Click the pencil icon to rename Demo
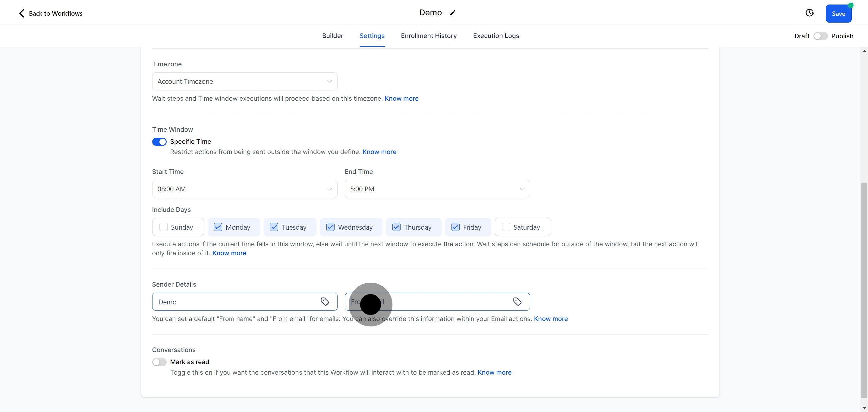 click(452, 13)
